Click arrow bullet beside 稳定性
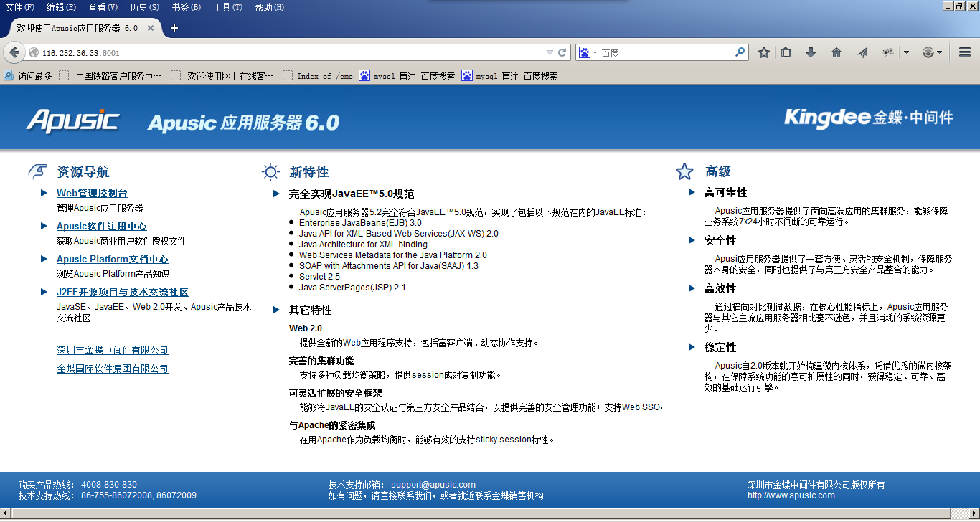The width and height of the screenshot is (980, 522). (x=692, y=347)
